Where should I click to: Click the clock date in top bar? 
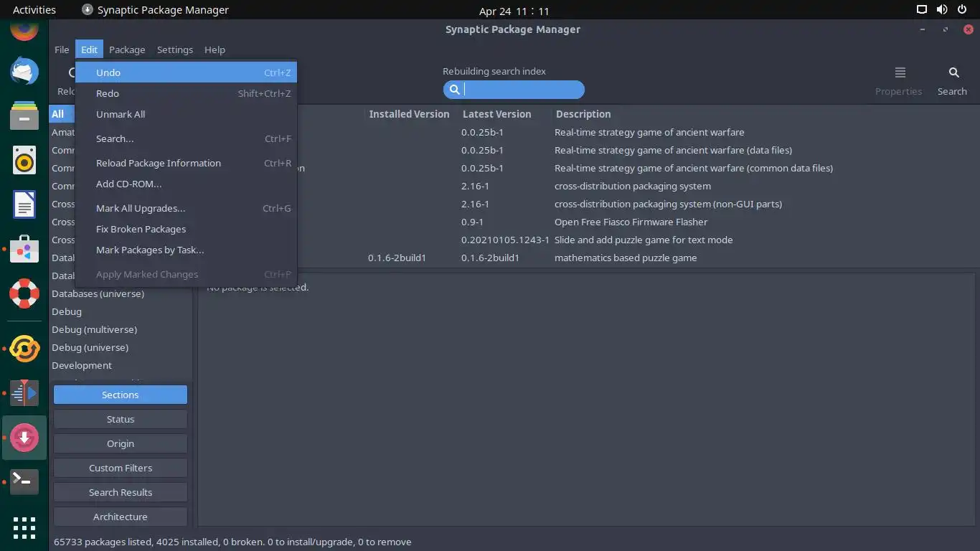[x=514, y=11]
